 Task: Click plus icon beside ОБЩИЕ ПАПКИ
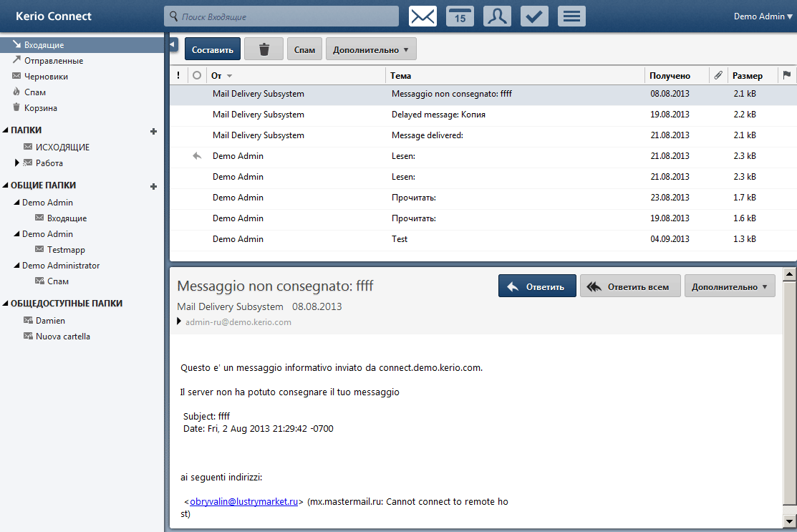click(x=153, y=186)
